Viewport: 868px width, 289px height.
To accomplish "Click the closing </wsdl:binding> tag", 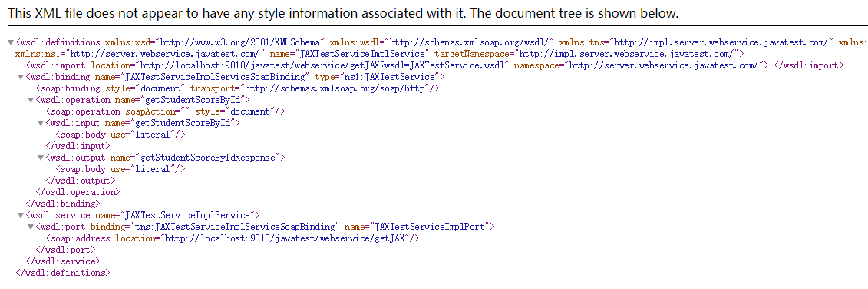I will (63, 204).
